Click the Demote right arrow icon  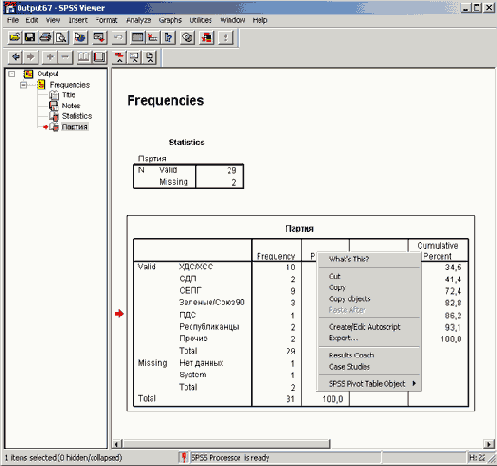31,57
